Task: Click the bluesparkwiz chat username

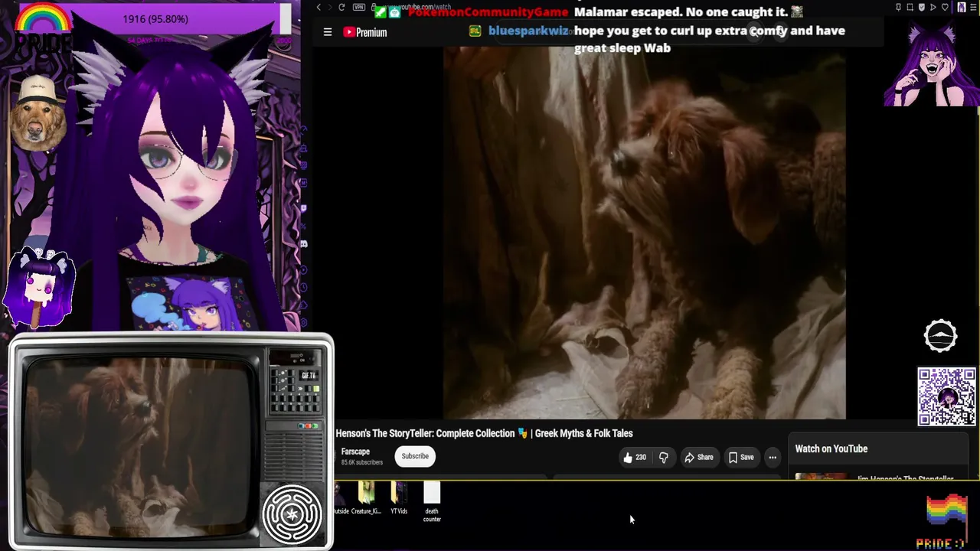Action: (x=528, y=31)
